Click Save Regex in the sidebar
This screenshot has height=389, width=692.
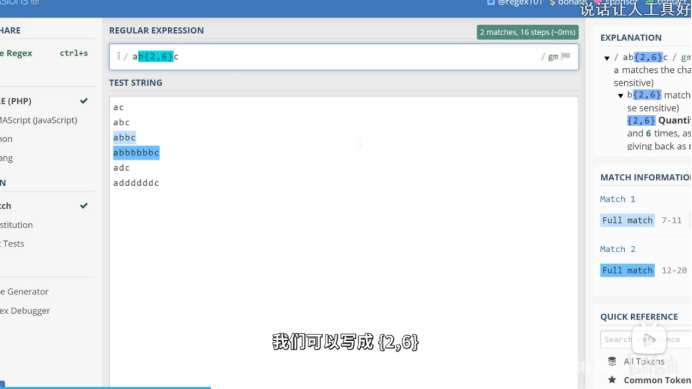[x=16, y=53]
